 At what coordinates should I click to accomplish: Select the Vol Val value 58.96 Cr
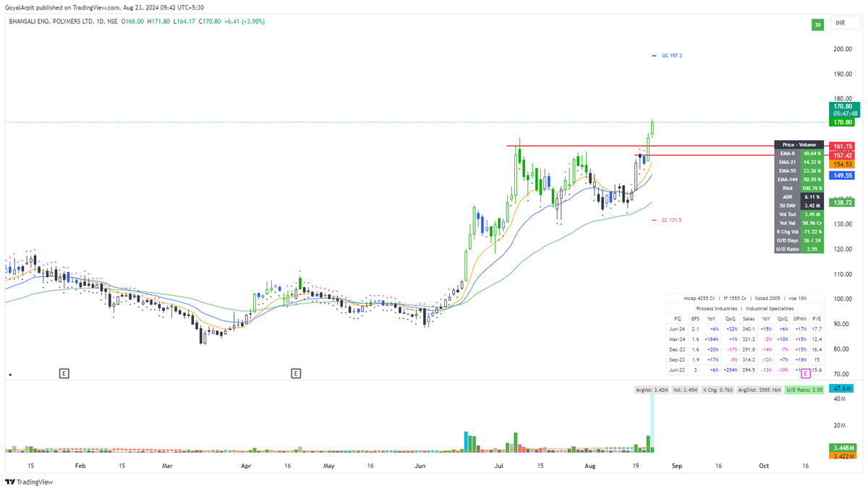coord(812,223)
